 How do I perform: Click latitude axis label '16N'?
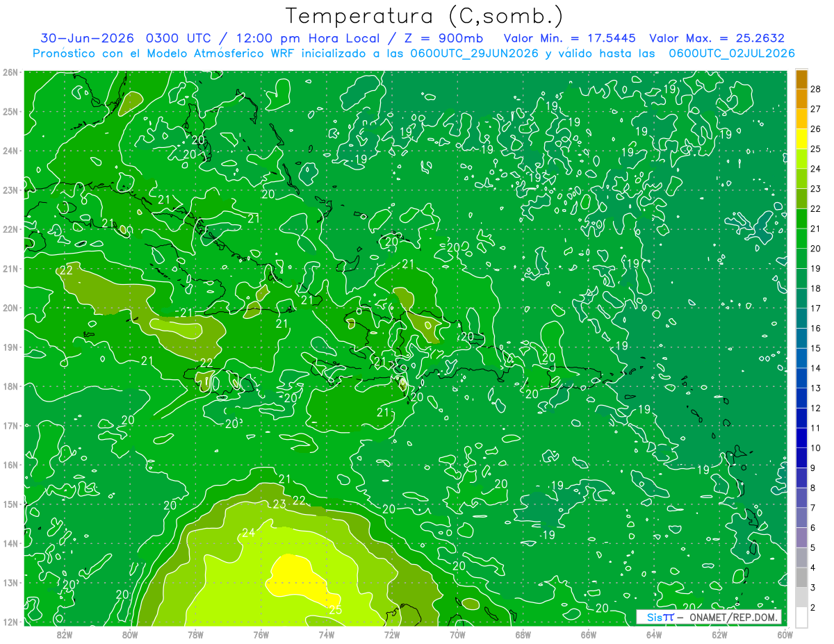10,465
